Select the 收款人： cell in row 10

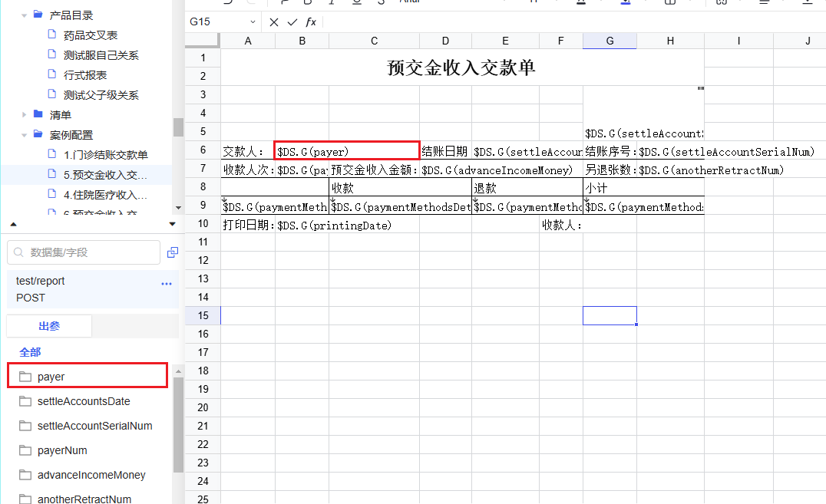tap(561, 225)
